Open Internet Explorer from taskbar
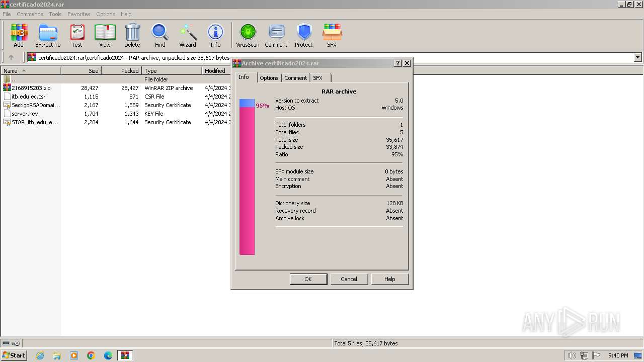Viewport: 644px width, 362px height. (40, 355)
